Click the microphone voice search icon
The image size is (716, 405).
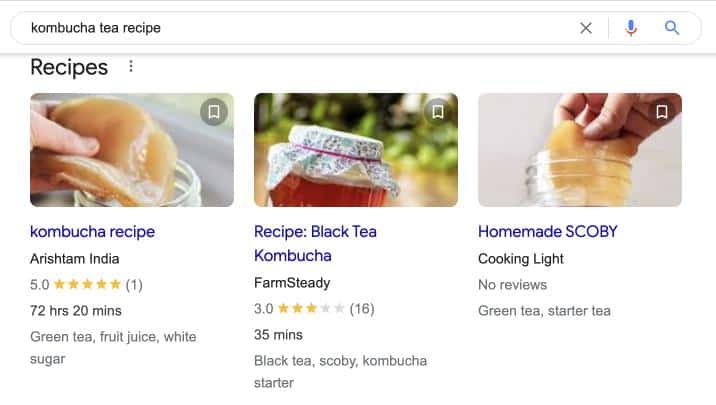pos(631,28)
